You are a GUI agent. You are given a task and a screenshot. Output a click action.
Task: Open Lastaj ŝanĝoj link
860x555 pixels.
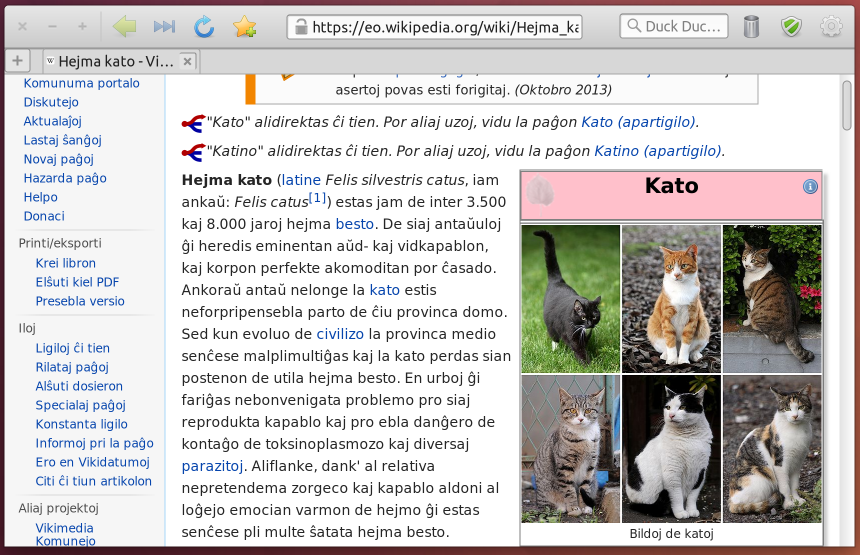[63, 140]
